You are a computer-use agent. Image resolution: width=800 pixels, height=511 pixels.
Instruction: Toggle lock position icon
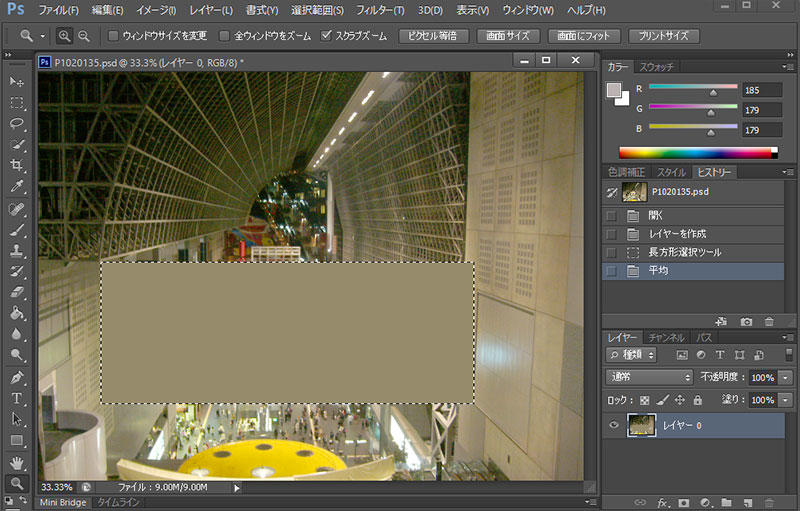coord(680,400)
